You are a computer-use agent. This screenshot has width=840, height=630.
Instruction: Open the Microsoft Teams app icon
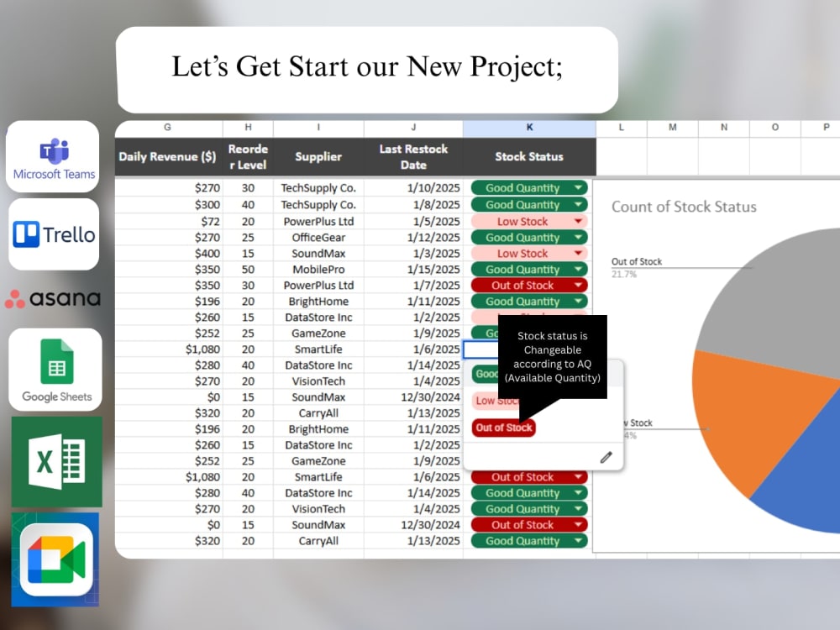[52, 156]
